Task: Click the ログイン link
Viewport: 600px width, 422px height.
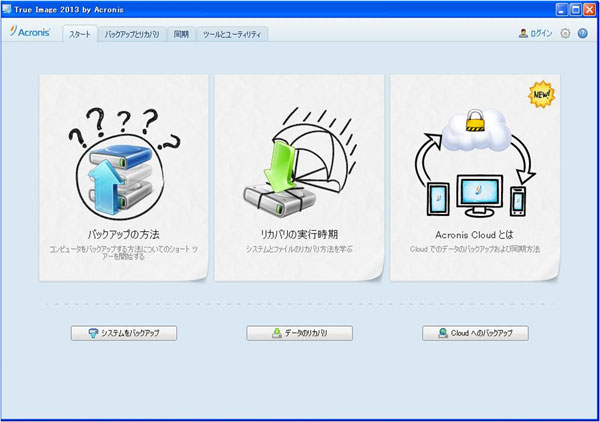Action: 541,34
